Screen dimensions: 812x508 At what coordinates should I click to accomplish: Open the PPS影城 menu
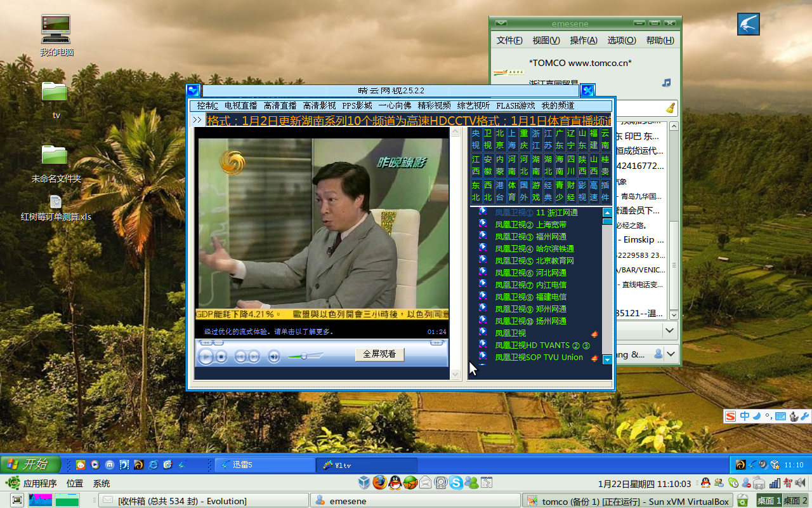coord(357,106)
